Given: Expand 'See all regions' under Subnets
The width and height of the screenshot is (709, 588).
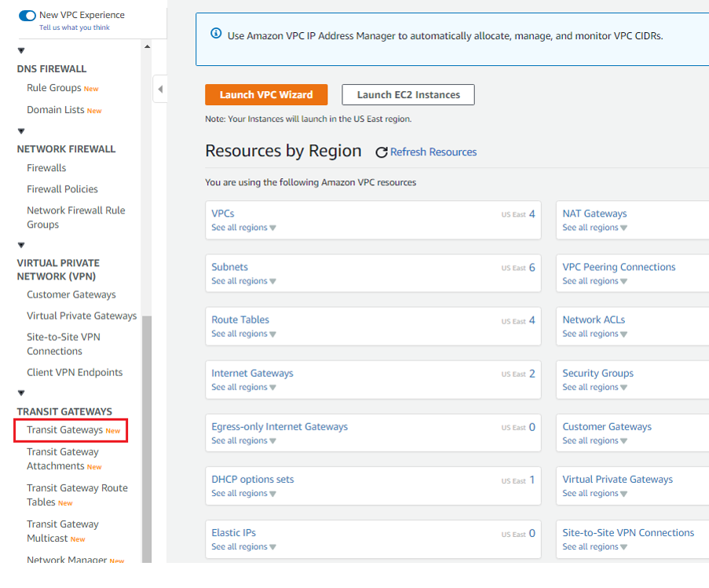Looking at the screenshot, I should 243,281.
